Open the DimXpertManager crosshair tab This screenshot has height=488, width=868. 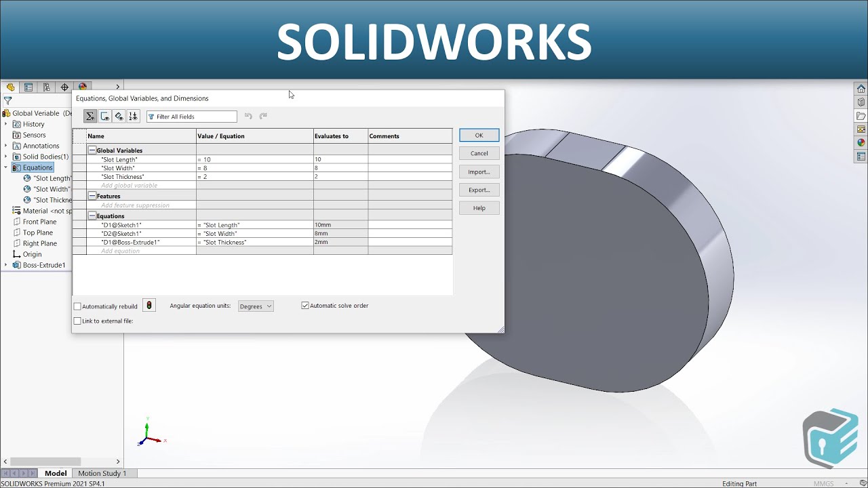(64, 87)
